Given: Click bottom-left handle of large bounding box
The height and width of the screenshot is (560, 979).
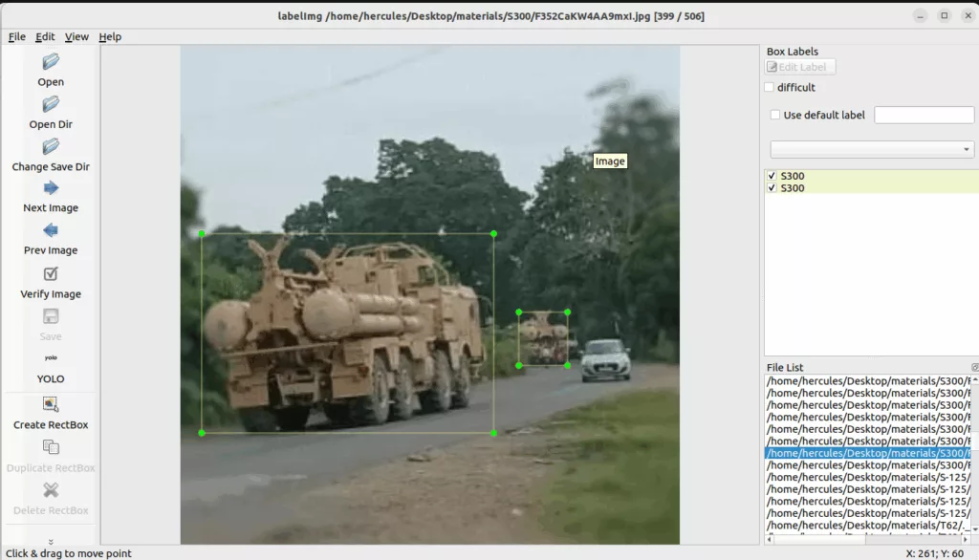Looking at the screenshot, I should point(202,433).
